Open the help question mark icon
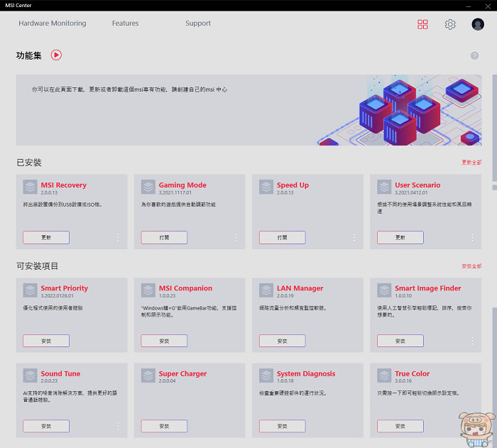Viewport: 497px width, 448px height. pos(474,56)
